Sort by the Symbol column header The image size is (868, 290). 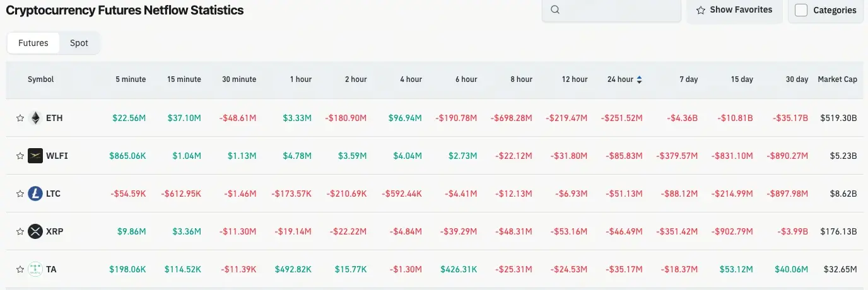40,79
